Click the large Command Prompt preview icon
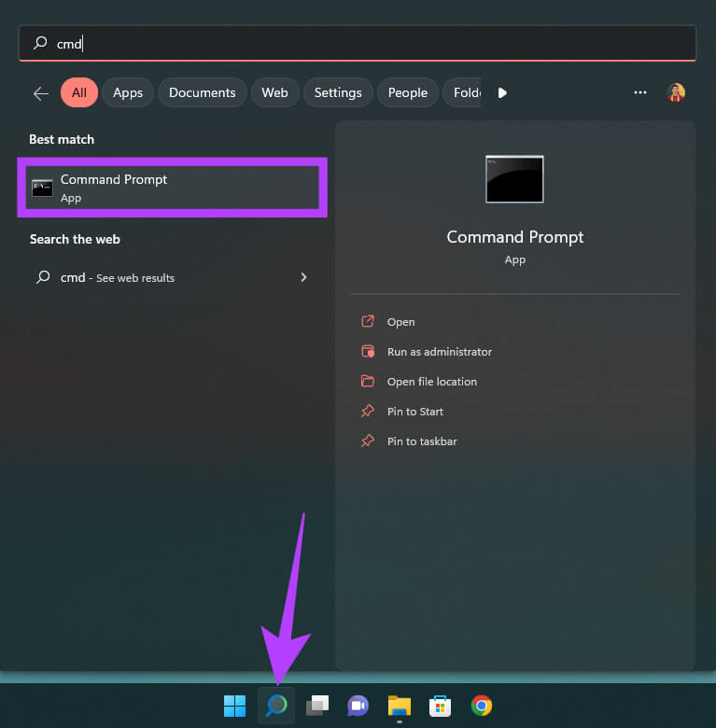The image size is (716, 728). [x=514, y=179]
